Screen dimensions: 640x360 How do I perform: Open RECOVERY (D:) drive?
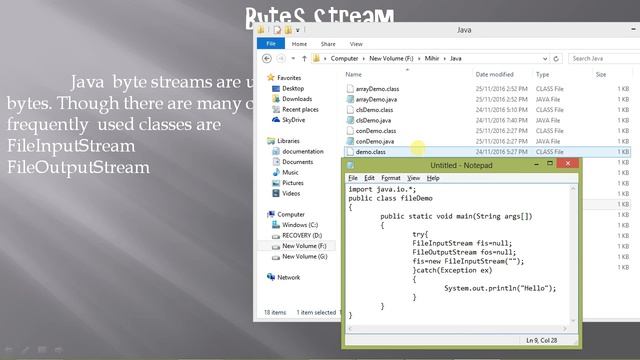pos(302,236)
